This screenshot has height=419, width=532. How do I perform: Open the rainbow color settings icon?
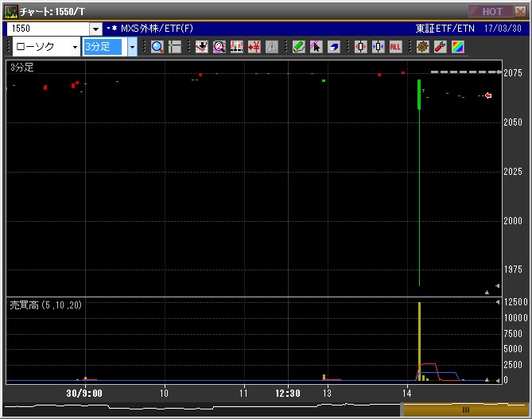(457, 47)
